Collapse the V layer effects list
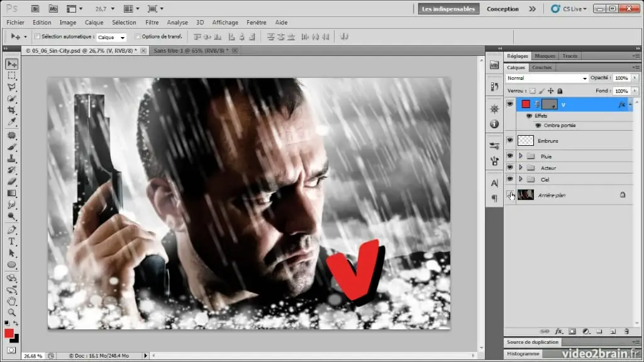 [x=630, y=105]
